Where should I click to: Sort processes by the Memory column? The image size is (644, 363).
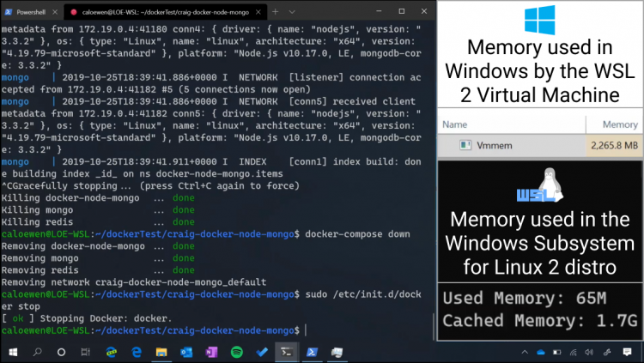(620, 124)
